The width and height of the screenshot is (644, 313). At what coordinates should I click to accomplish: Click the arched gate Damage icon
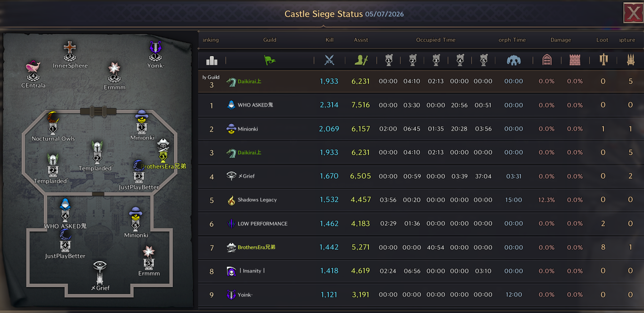click(x=547, y=60)
